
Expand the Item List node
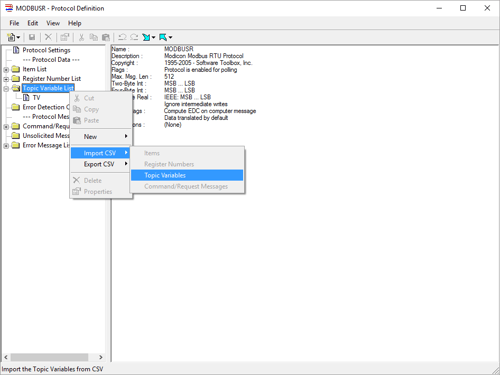point(6,70)
